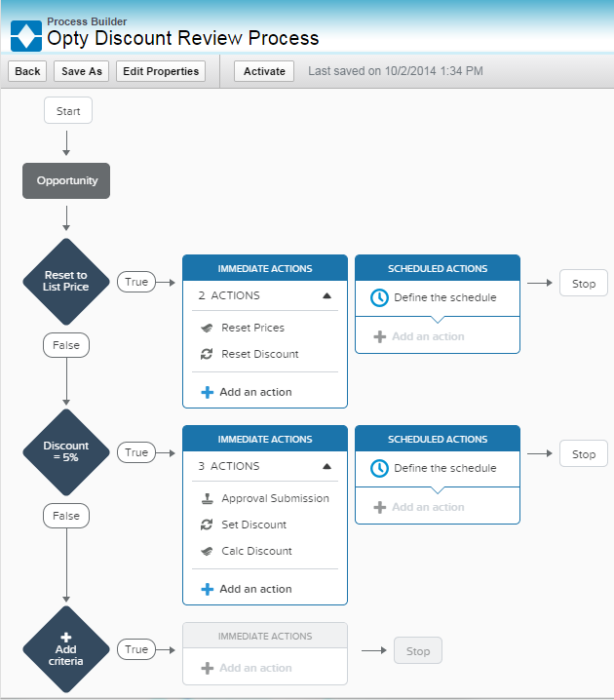Click the Approval Submission stamp icon
This screenshot has width=614, height=700.
click(x=207, y=498)
